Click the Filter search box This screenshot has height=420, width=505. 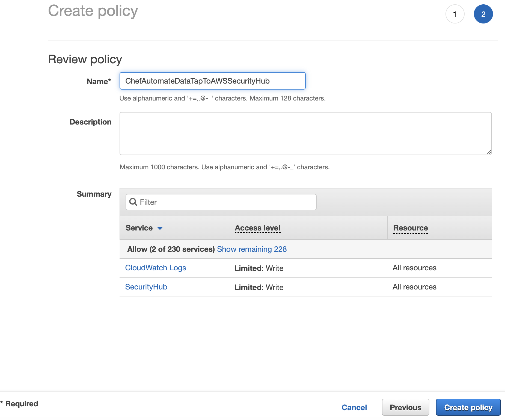click(x=227, y=202)
